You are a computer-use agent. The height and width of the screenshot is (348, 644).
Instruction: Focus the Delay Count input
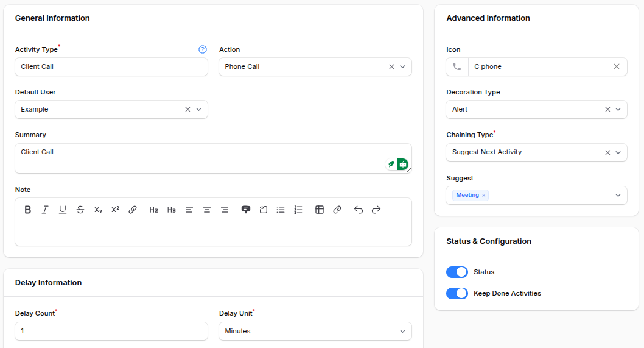tap(111, 331)
